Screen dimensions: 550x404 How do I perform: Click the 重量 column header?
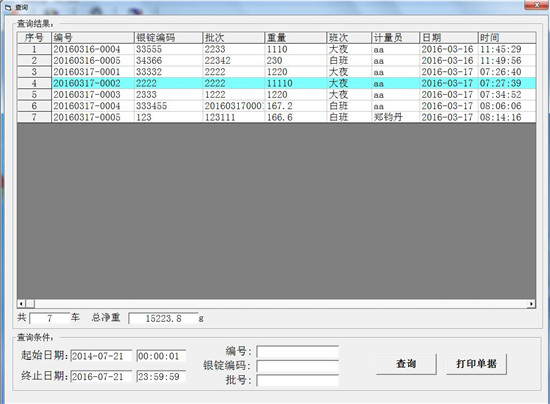[295, 38]
